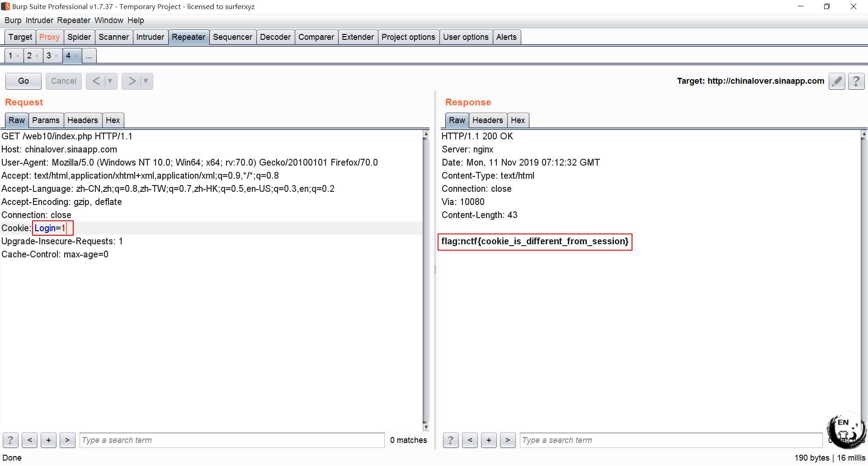The height and width of the screenshot is (466, 868).
Task: Go back to previous request in history
Action: click(x=96, y=81)
